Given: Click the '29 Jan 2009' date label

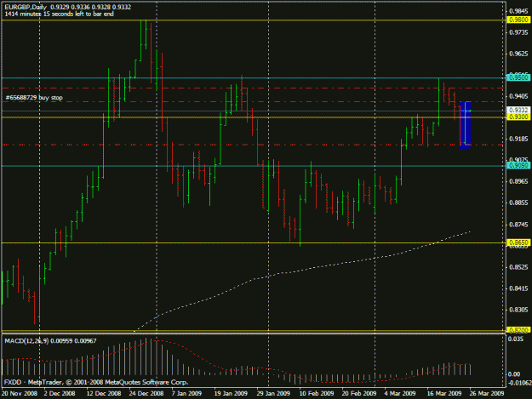Looking at the screenshot, I should tap(273, 393).
